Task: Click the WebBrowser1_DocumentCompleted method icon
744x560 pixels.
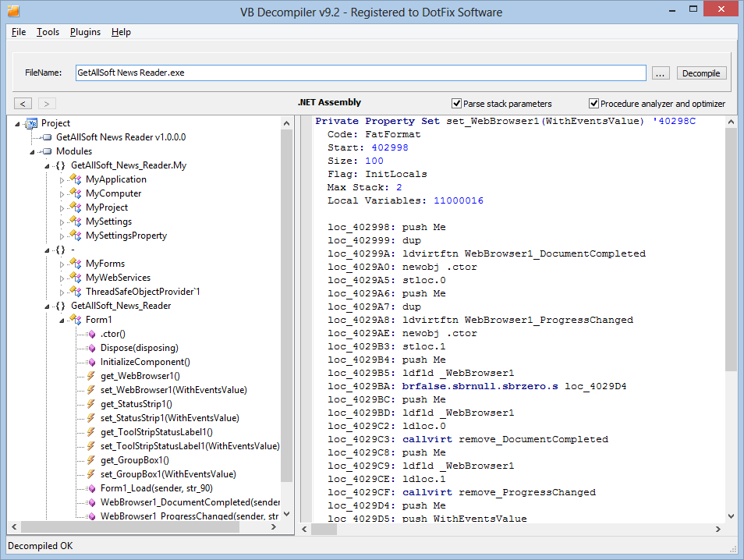Action: click(x=91, y=502)
